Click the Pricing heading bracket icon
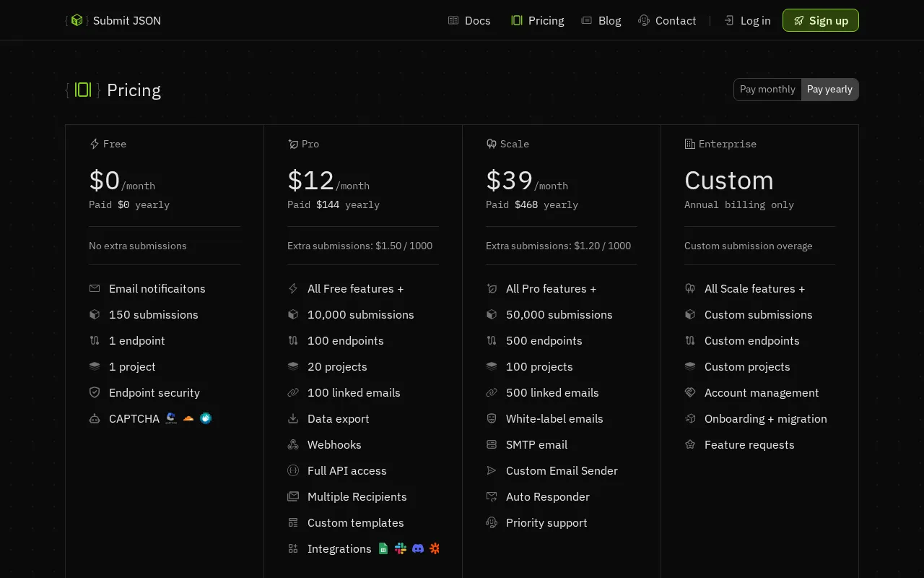 click(x=83, y=90)
